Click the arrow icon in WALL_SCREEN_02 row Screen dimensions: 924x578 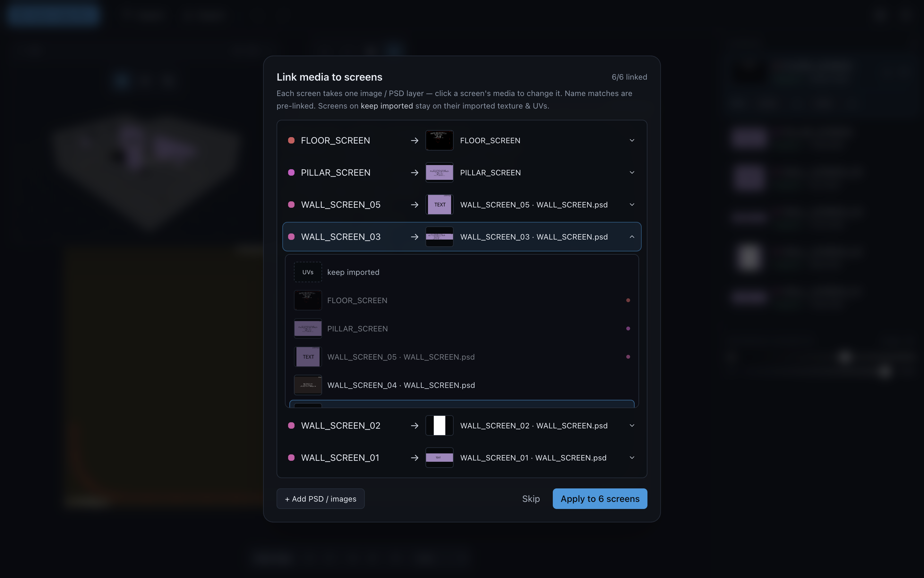(x=414, y=426)
